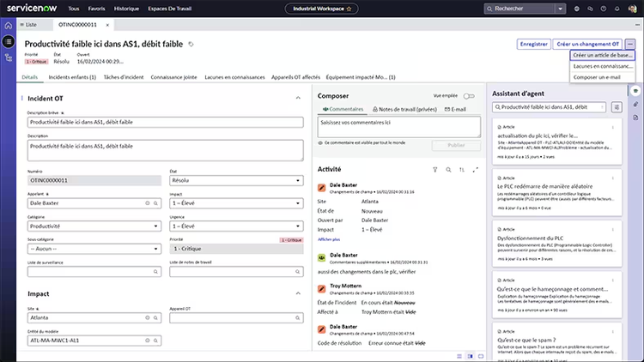
Task: Open the Appelant info icon
Action: pyautogui.click(x=148, y=203)
